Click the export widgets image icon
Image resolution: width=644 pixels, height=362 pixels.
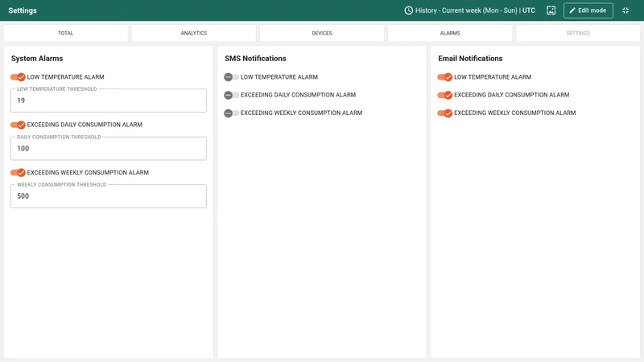click(x=551, y=10)
